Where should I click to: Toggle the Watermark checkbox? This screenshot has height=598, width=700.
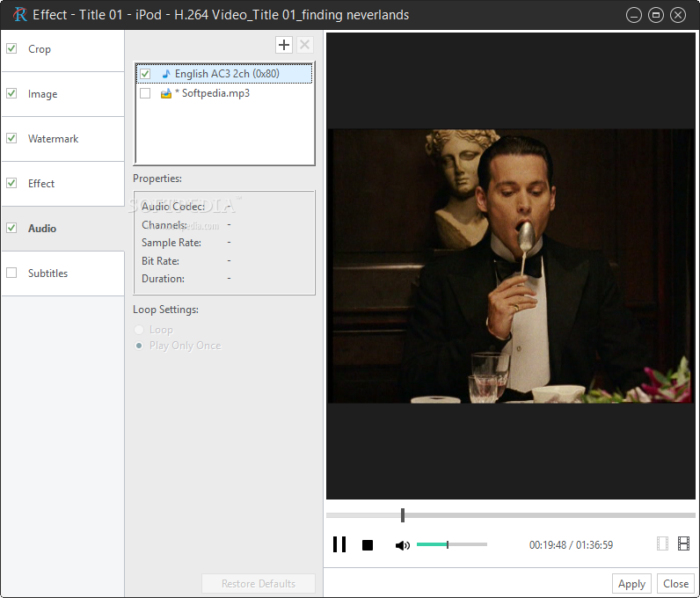[x=11, y=138]
